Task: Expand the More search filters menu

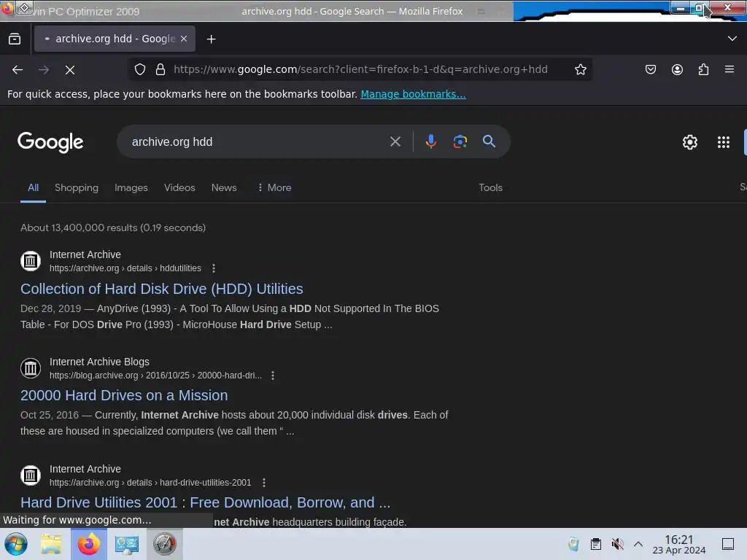Action: (x=274, y=187)
